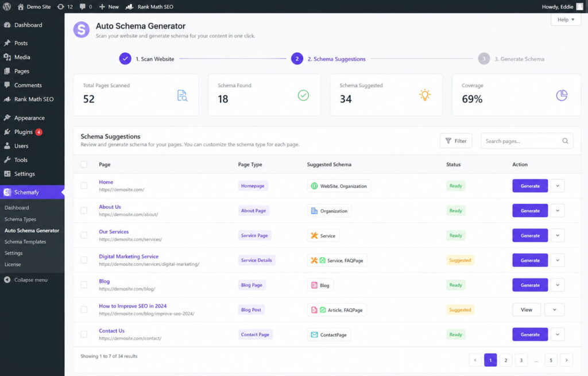Click the Schemafy logo beside page title
588x376 pixels.
point(82,30)
